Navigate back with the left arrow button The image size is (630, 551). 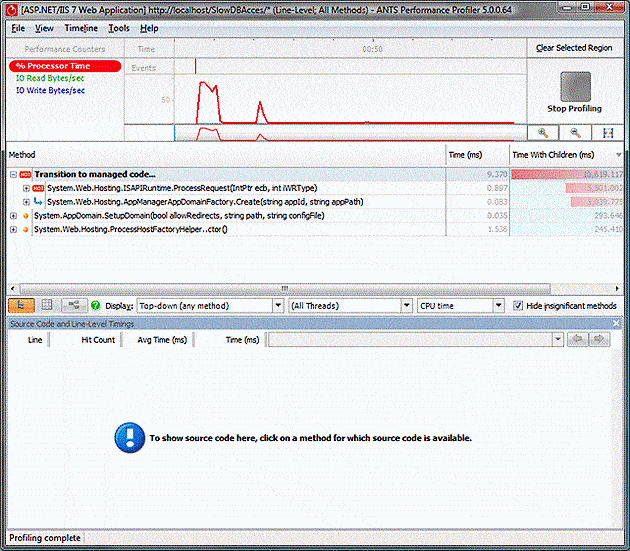(577, 340)
